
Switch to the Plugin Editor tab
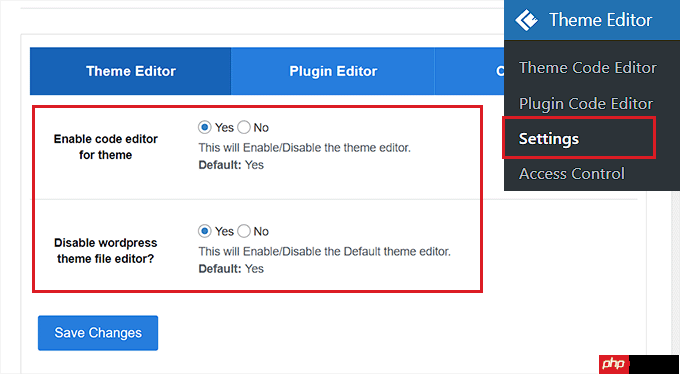click(x=333, y=71)
